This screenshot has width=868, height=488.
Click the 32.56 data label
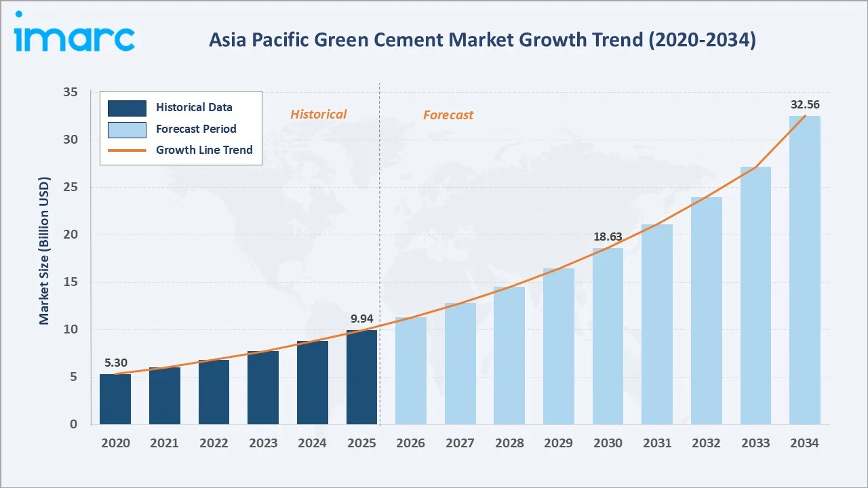coord(805,104)
